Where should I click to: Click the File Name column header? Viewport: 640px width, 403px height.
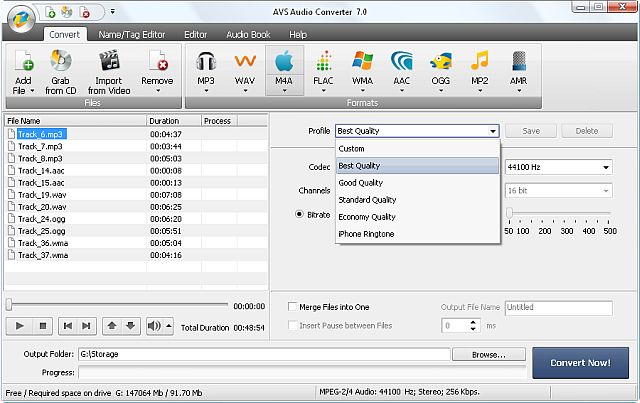[76, 121]
